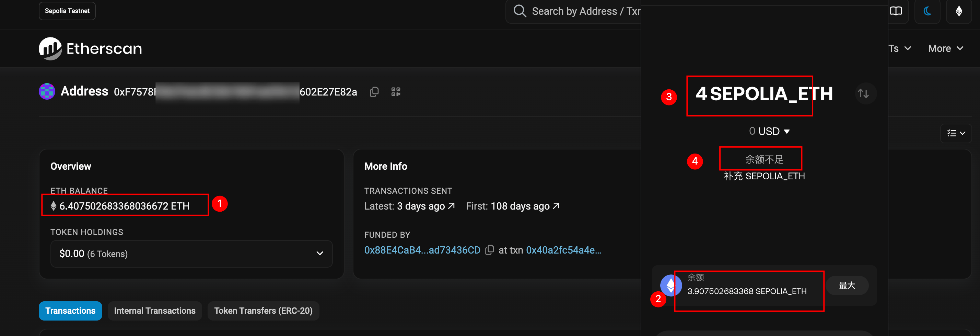Open Latest 3 days ago transaction link
This screenshot has width=980, height=336.
(x=426, y=206)
